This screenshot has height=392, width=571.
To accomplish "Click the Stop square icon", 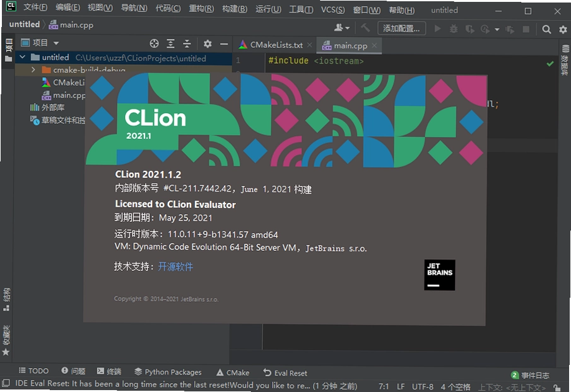I will pos(526,29).
